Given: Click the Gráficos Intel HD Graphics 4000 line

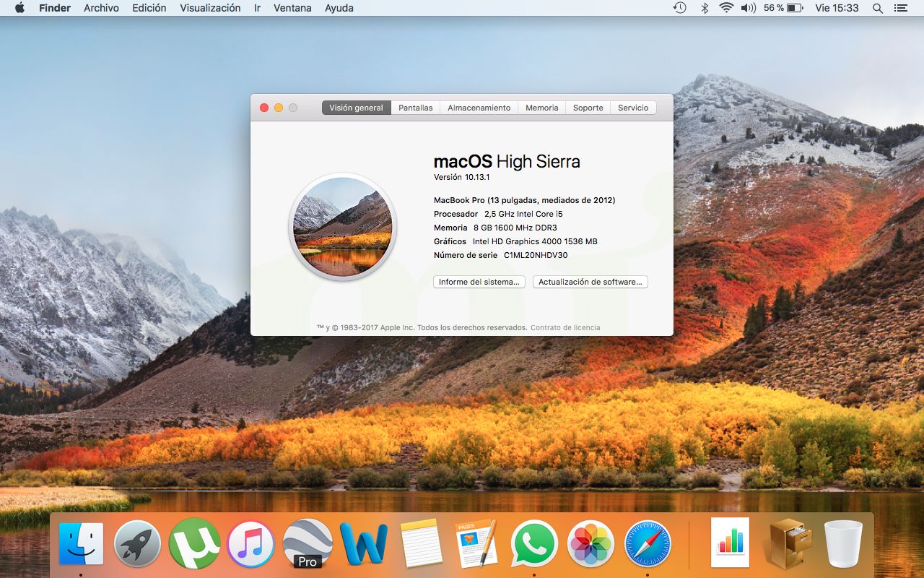Looking at the screenshot, I should [515, 241].
